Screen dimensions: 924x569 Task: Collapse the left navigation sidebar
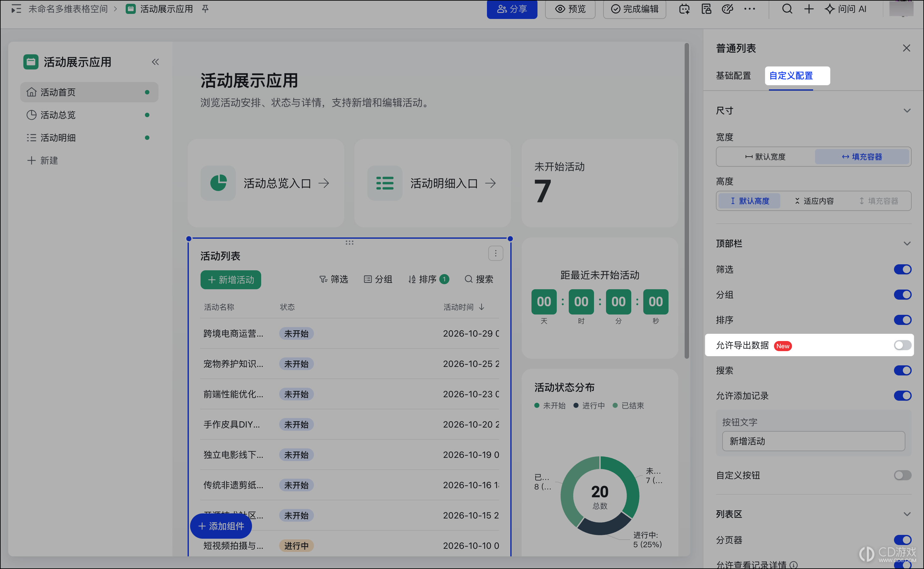tap(155, 62)
